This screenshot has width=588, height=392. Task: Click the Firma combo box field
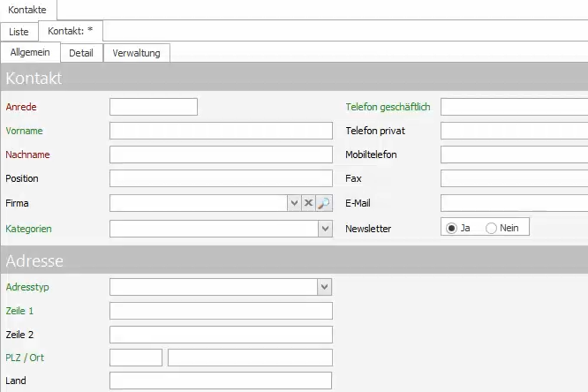click(199, 203)
